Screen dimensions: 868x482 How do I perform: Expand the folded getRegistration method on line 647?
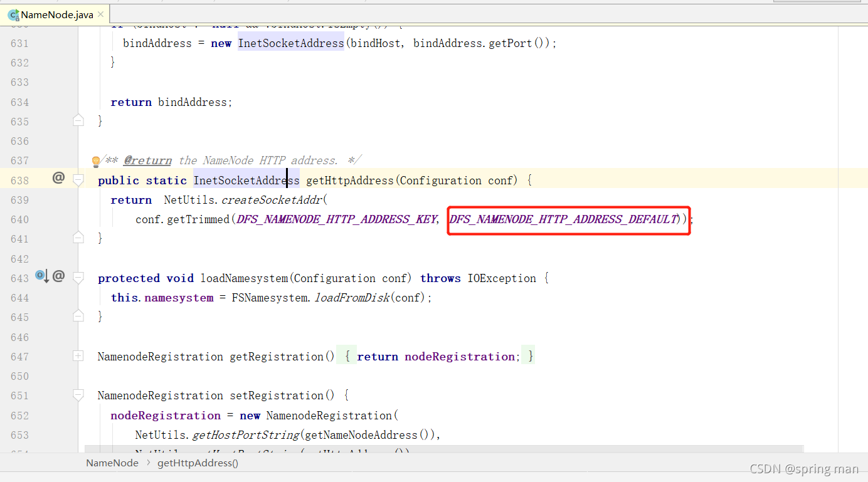coord(78,356)
